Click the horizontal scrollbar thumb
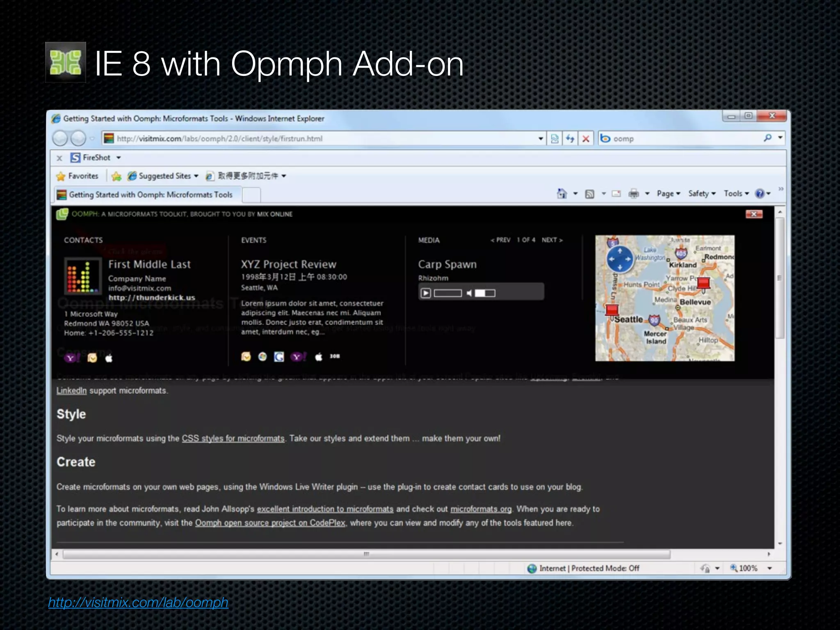The width and height of the screenshot is (840, 630). [366, 554]
